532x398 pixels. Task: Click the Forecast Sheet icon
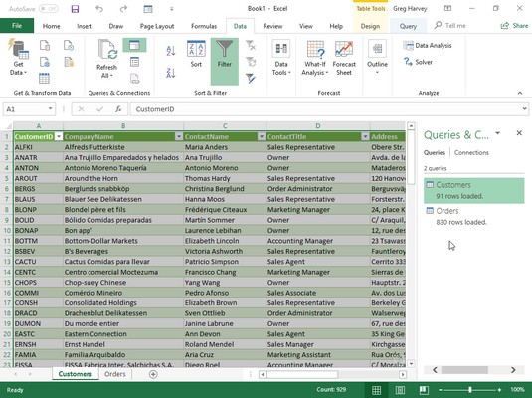pos(344,58)
